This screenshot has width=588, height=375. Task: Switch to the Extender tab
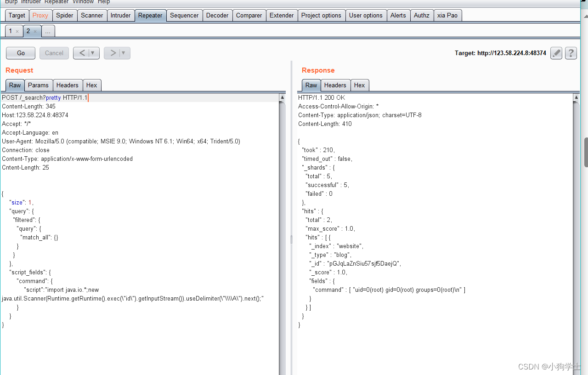pyautogui.click(x=282, y=15)
